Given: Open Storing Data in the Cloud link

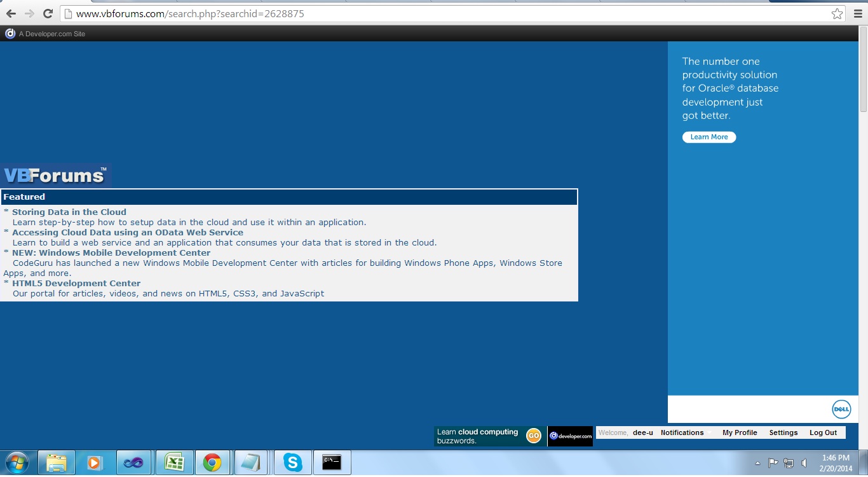Looking at the screenshot, I should 69,212.
